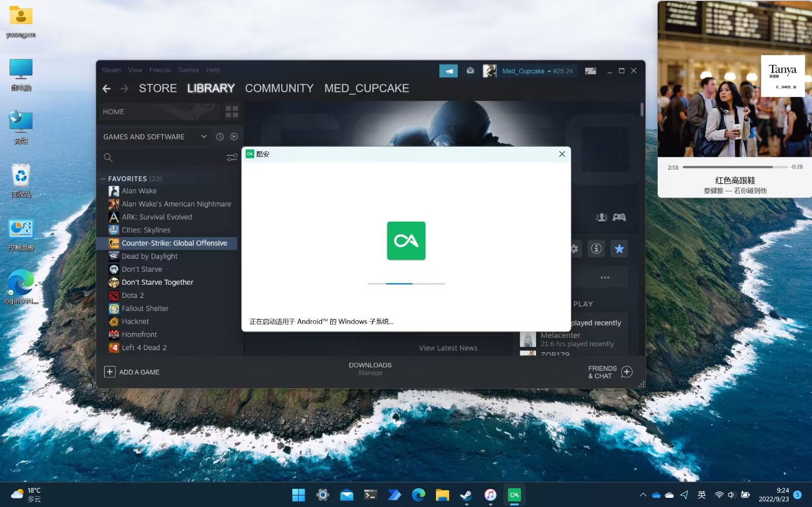Toggle the favorite star for Counter-Strike

click(x=619, y=249)
